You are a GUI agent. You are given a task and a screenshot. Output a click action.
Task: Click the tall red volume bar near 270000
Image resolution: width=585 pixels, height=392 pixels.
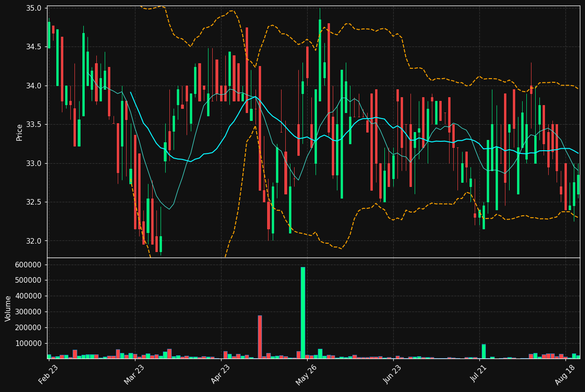260,337
